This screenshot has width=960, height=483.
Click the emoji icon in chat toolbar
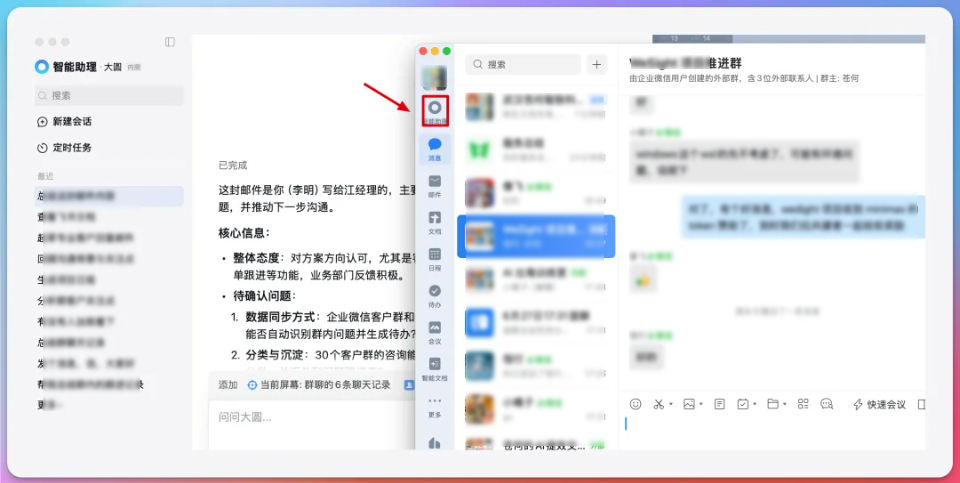pyautogui.click(x=636, y=404)
